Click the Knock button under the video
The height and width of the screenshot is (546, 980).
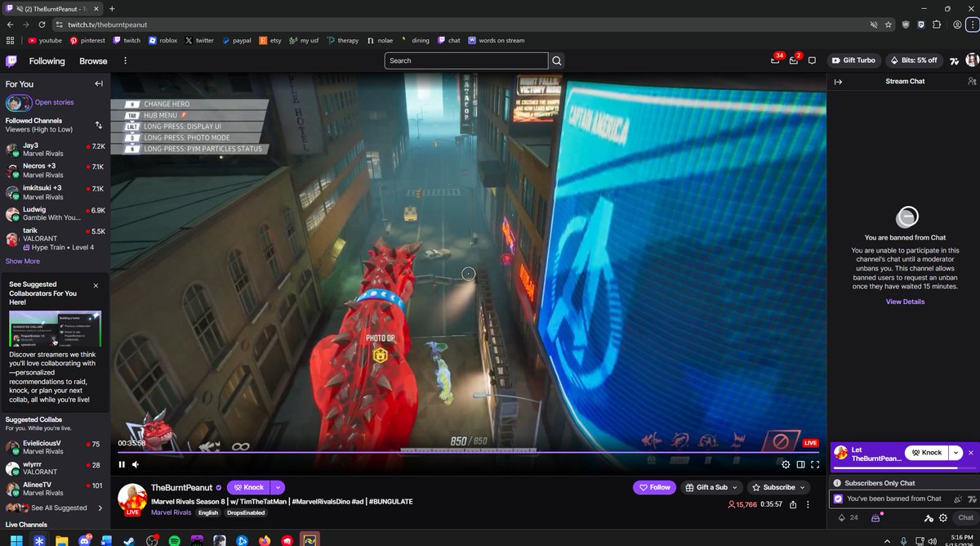[x=247, y=487]
